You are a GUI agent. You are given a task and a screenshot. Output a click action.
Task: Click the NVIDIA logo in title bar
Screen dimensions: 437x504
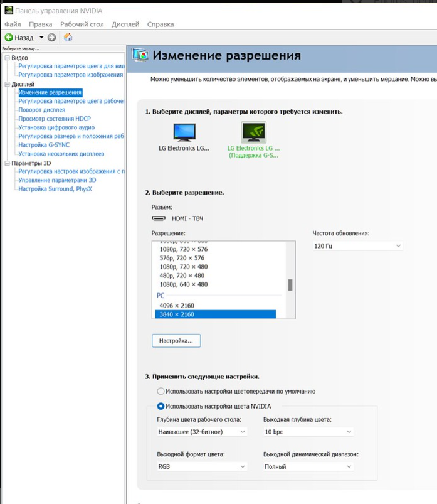click(x=8, y=11)
